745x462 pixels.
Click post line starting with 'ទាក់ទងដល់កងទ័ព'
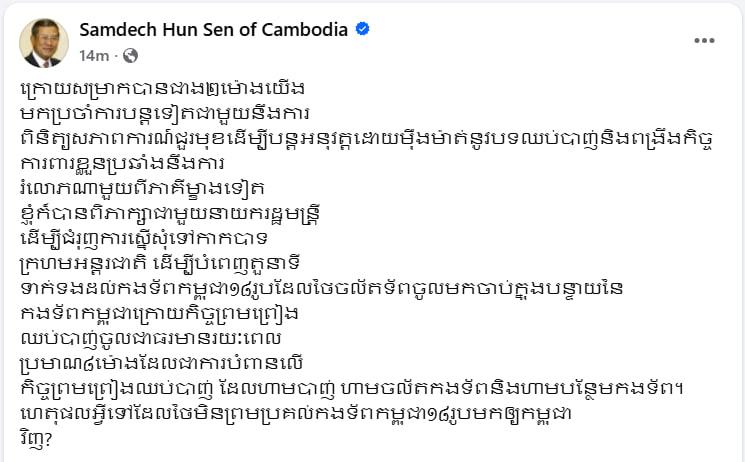pyautogui.click(x=322, y=289)
